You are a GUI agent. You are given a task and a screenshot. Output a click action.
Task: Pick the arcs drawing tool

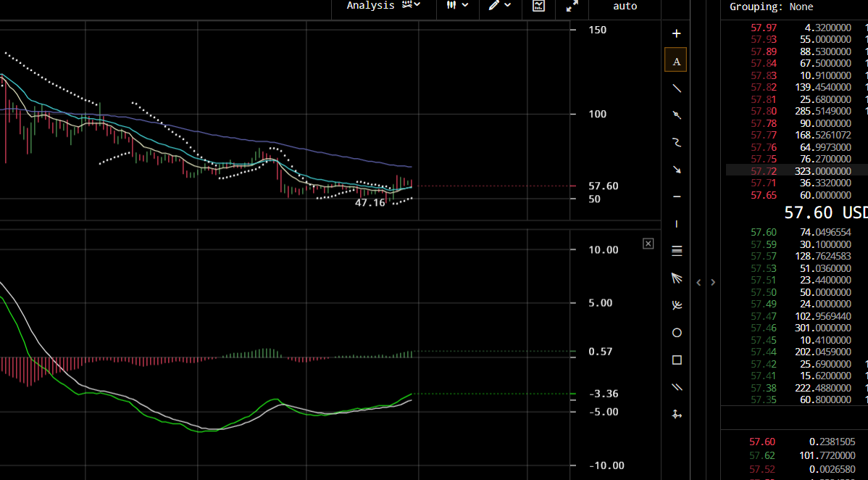coord(676,305)
